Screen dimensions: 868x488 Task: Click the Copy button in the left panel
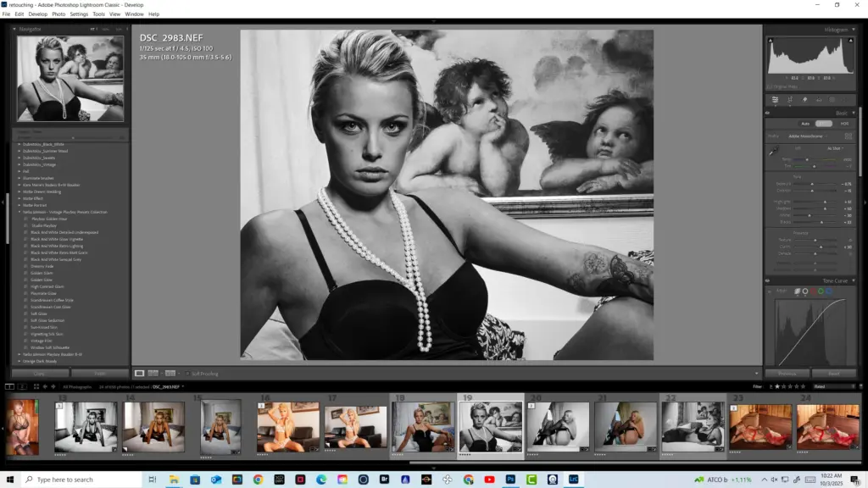40,373
